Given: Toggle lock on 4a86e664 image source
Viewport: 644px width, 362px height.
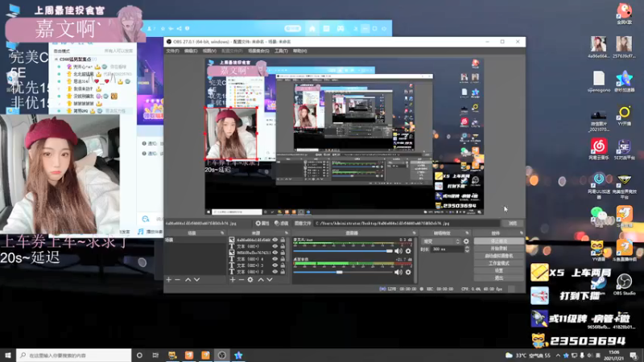Looking at the screenshot, I should [x=283, y=240].
